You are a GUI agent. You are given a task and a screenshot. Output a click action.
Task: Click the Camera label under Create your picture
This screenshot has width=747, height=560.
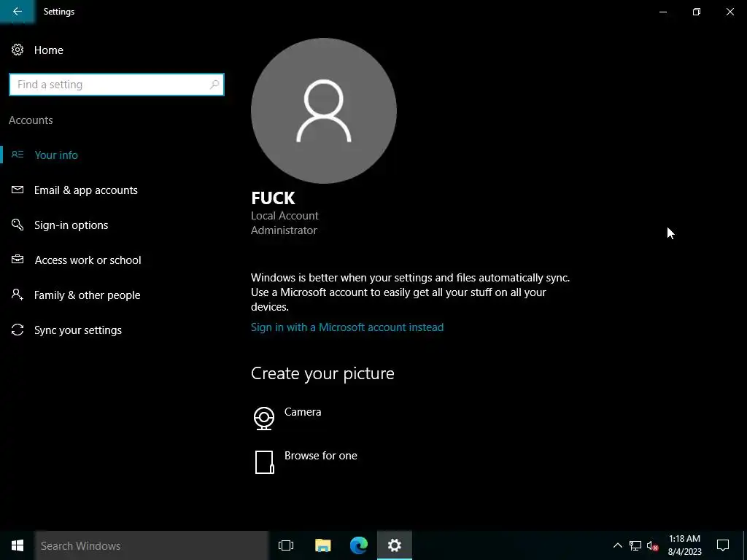[303, 412]
